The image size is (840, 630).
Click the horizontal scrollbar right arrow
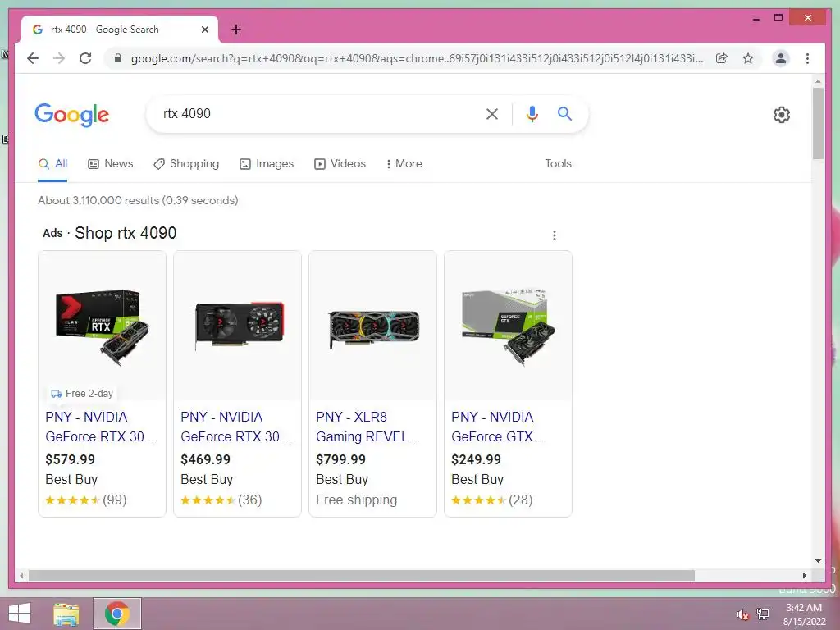[804, 575]
